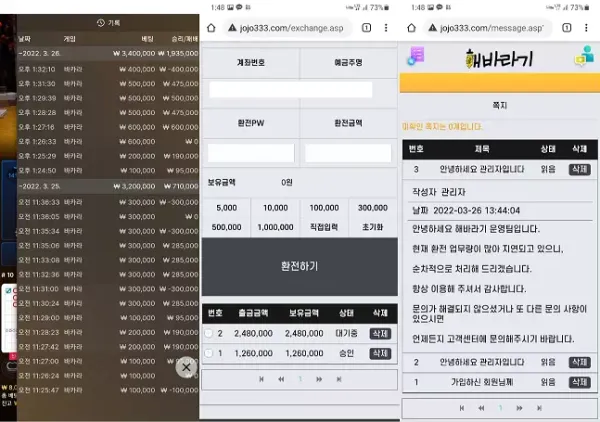This screenshot has height=422, width=600.
Task: Delete the pending 2,480,000 withdrawal request
Action: click(380, 334)
